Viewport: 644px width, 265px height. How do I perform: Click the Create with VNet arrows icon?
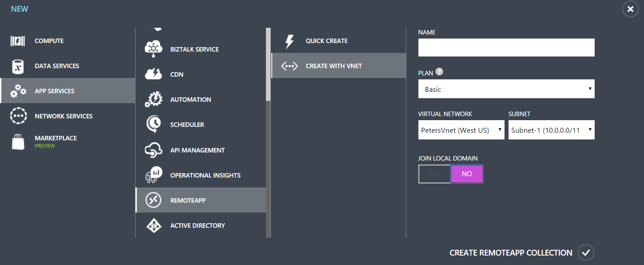click(290, 66)
